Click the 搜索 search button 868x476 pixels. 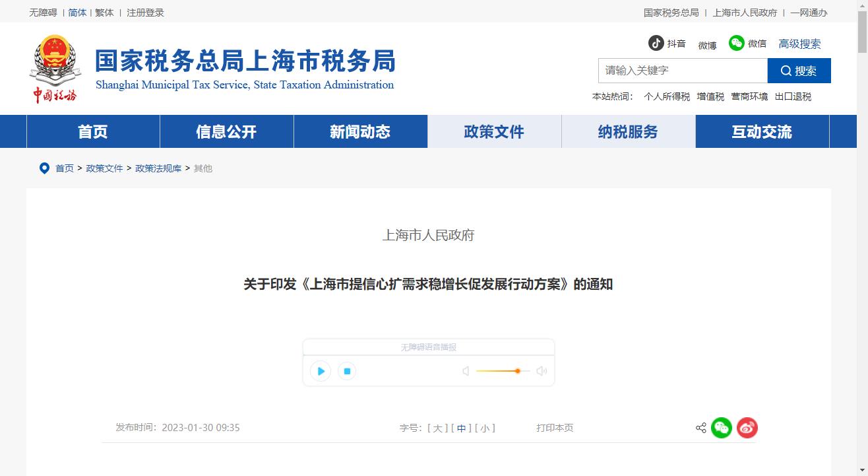tap(799, 71)
